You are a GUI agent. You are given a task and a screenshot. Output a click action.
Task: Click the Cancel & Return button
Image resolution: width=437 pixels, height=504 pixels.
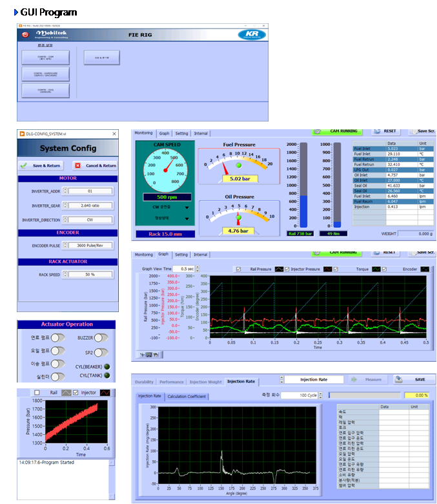tap(95, 165)
